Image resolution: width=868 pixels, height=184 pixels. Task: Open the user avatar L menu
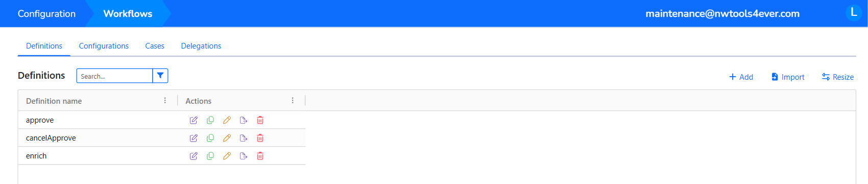854,12
